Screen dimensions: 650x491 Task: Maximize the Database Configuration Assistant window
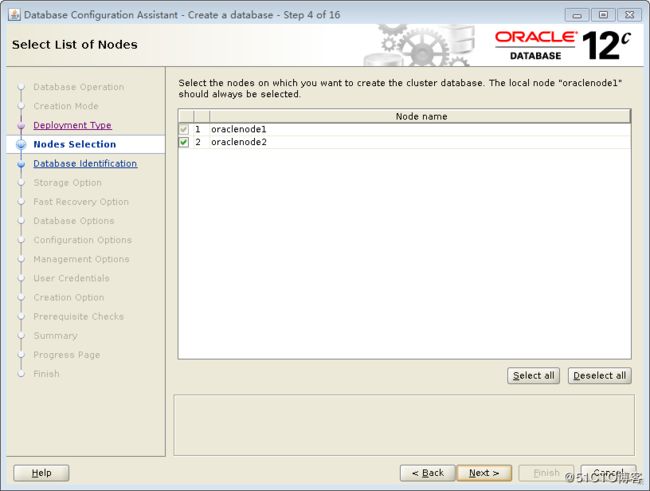(x=603, y=15)
